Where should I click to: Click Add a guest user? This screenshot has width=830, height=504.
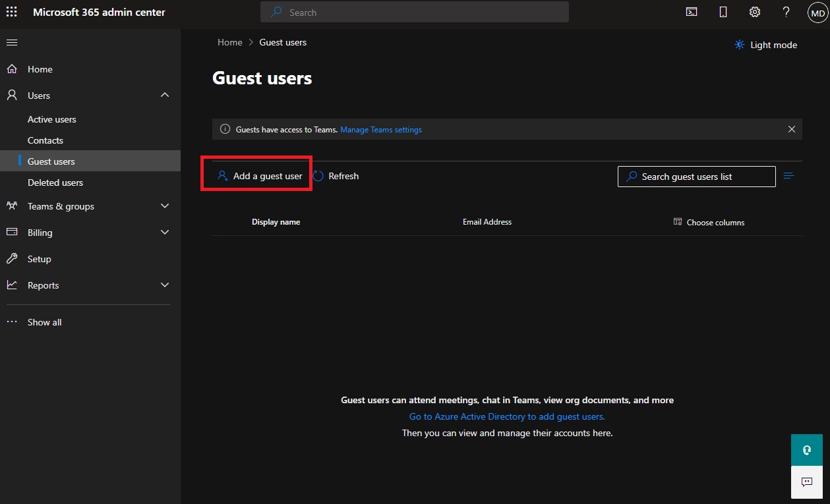coord(260,176)
